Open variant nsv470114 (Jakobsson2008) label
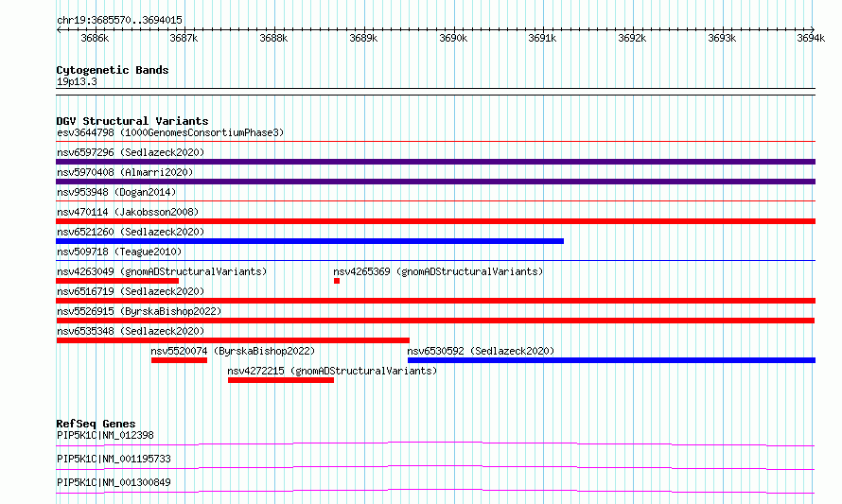Screen dimensions: 842x504 [128, 212]
